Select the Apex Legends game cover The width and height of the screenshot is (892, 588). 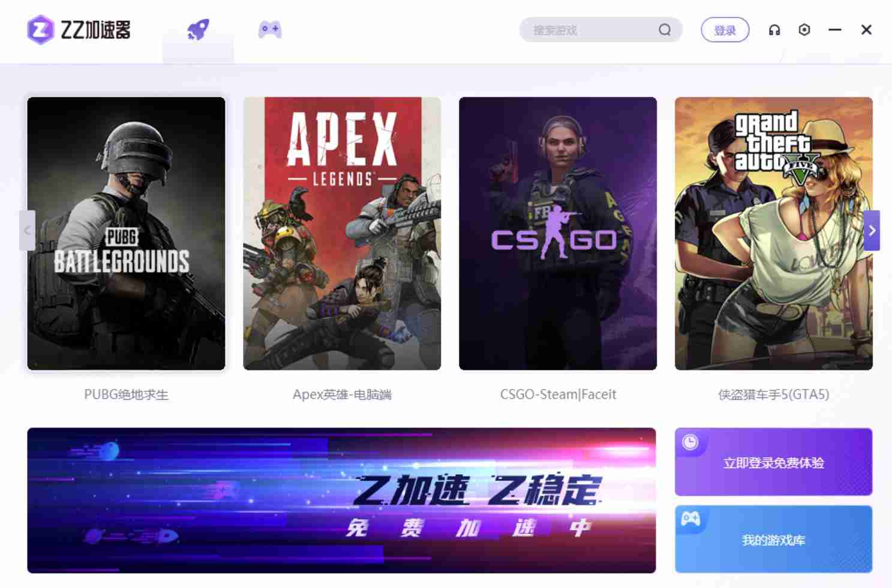tap(342, 234)
